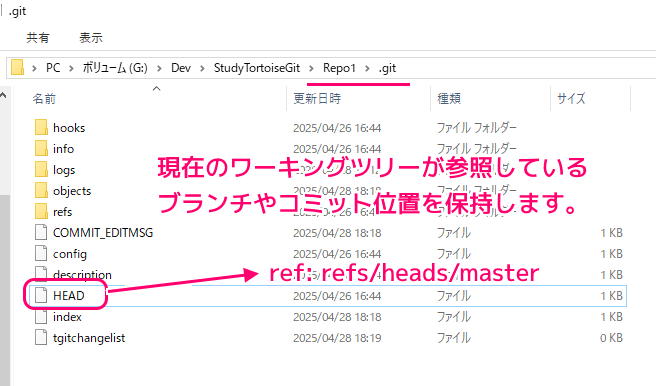Image resolution: width=656 pixels, height=386 pixels.
Task: Select the refs folder name
Action: (x=62, y=212)
